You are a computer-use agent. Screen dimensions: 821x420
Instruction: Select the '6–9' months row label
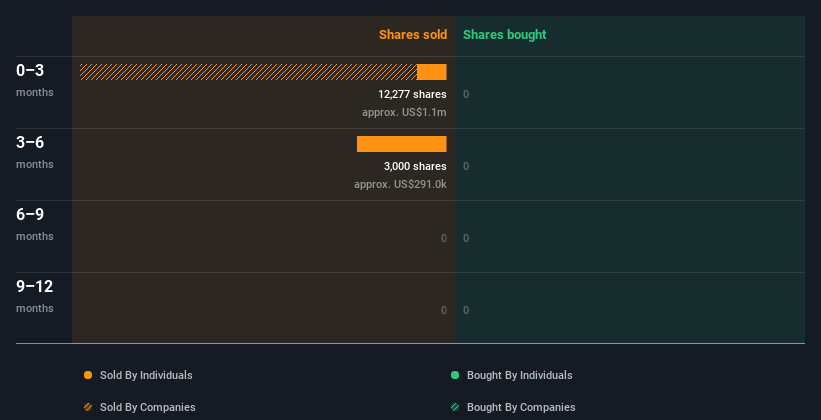coord(30,214)
